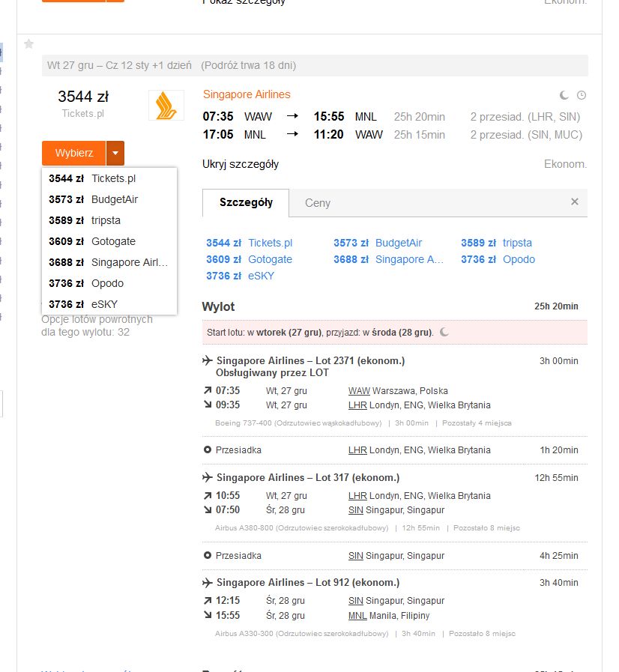
Task: Close the details panel with the X
Action: [x=575, y=202]
